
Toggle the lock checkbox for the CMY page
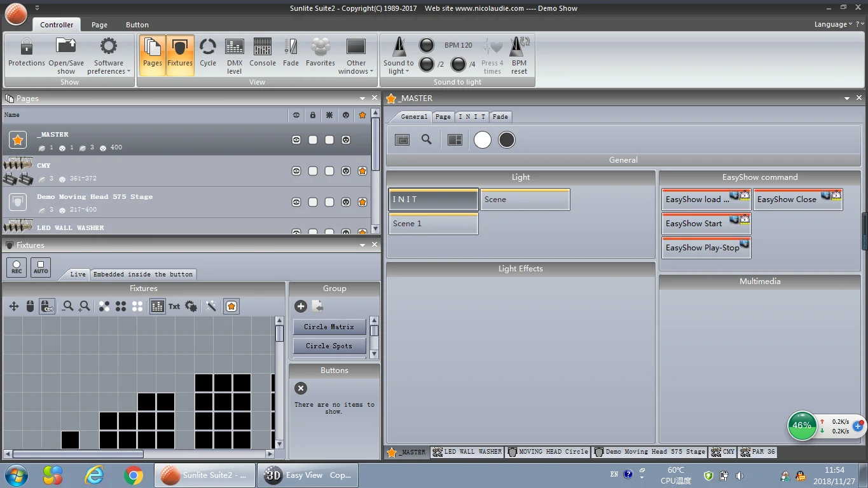point(313,171)
